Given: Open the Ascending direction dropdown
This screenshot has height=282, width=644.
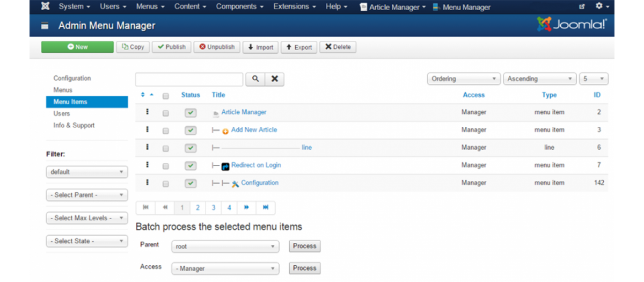Looking at the screenshot, I should (540, 79).
